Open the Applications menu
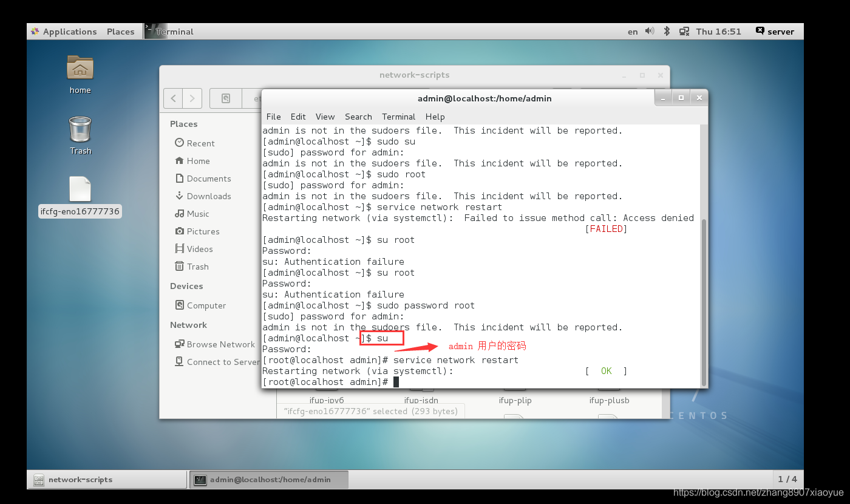850x504 pixels. 64,32
